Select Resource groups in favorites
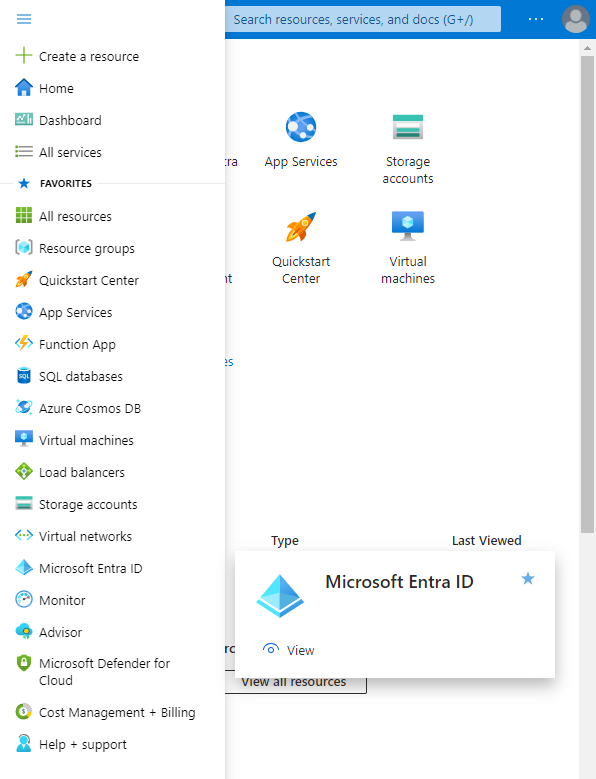Image resolution: width=596 pixels, height=779 pixels. 87,248
